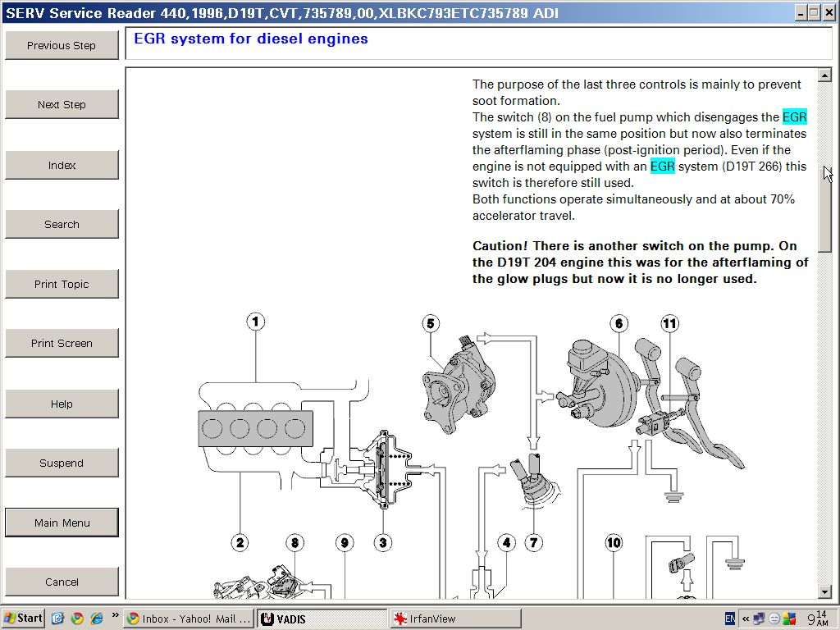840x630 pixels.
Task: Go back with Previous Step button
Action: tap(62, 45)
